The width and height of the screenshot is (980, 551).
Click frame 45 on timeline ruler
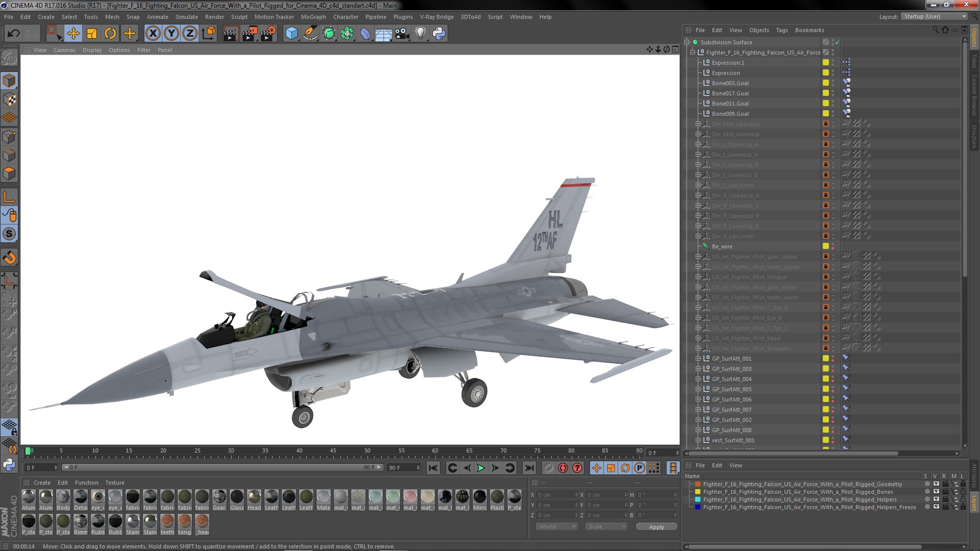click(x=333, y=451)
